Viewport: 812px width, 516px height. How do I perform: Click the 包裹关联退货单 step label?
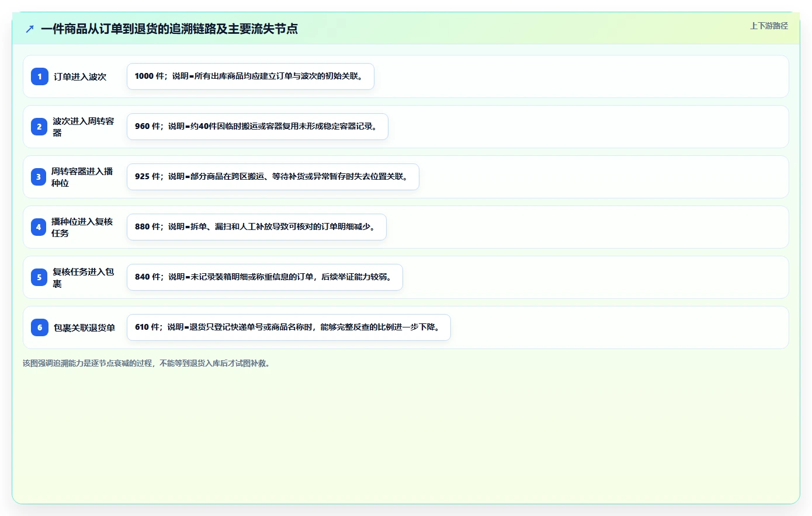pyautogui.click(x=85, y=327)
